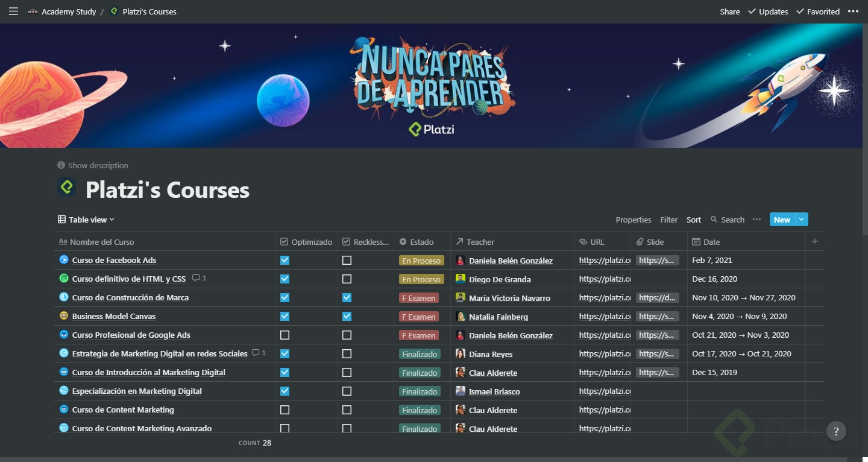Image resolution: width=868 pixels, height=462 pixels.
Task: Check Optimizado for Curso Profesional de Google Ads
Action: tap(285, 335)
